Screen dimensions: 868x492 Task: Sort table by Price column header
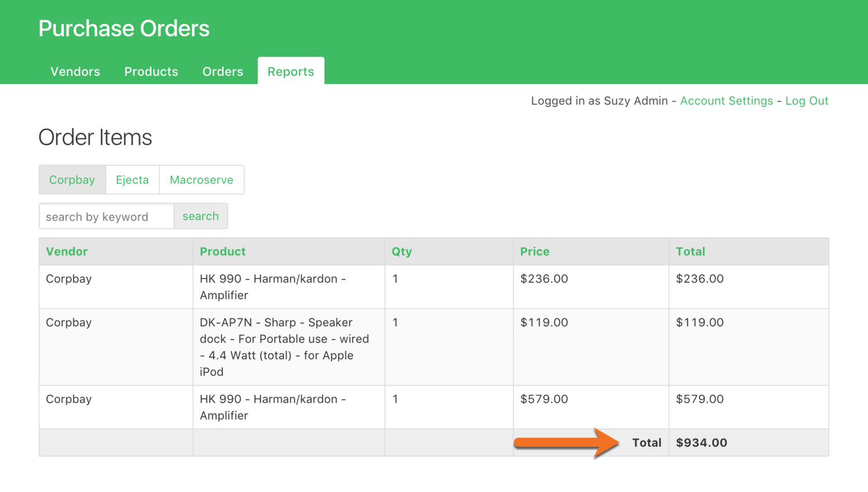[x=535, y=252]
